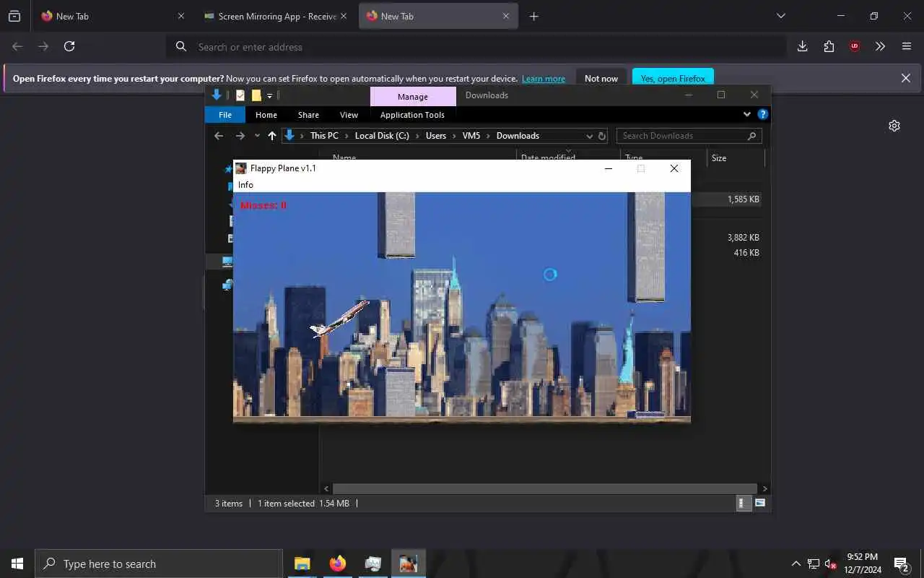Image resolution: width=924 pixels, height=578 pixels.
Task: Dismiss the Firefox notification bar
Action: click(x=906, y=78)
